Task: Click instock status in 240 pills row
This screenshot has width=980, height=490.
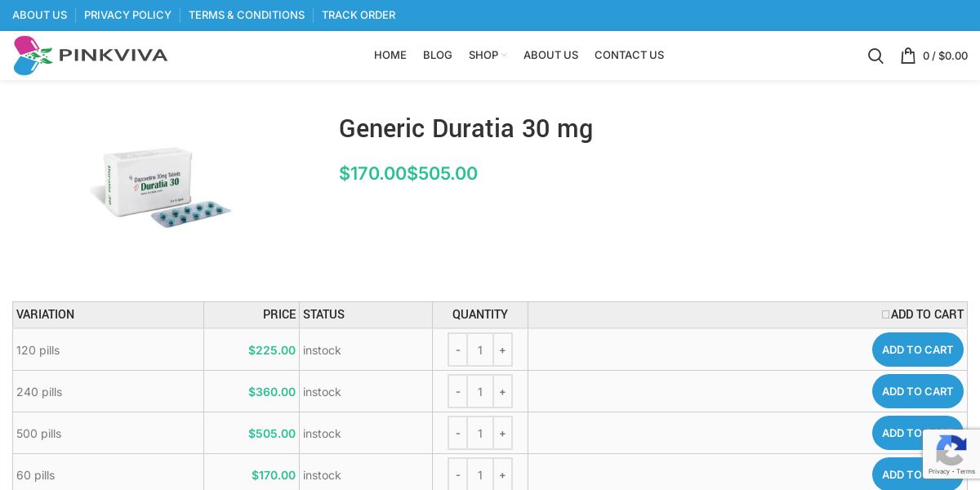Action: (322, 391)
